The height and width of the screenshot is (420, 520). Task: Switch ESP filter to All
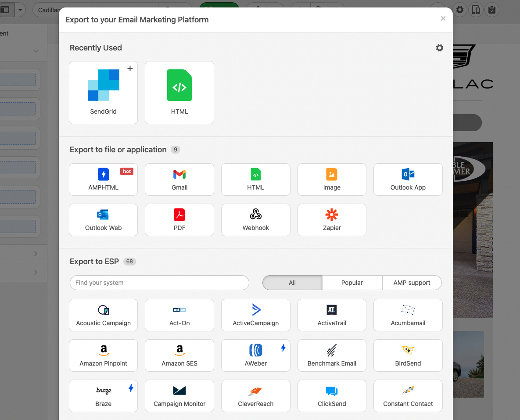[292, 283]
